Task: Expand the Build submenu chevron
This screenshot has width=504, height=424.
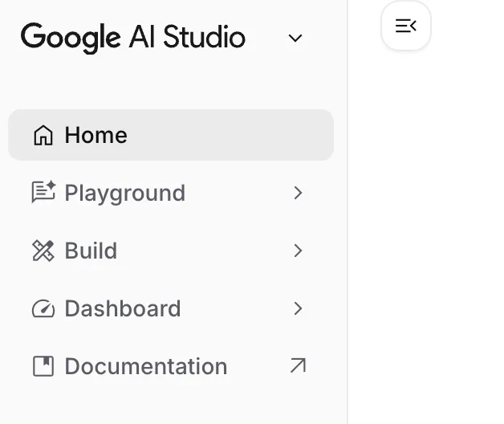Action: pyautogui.click(x=298, y=251)
